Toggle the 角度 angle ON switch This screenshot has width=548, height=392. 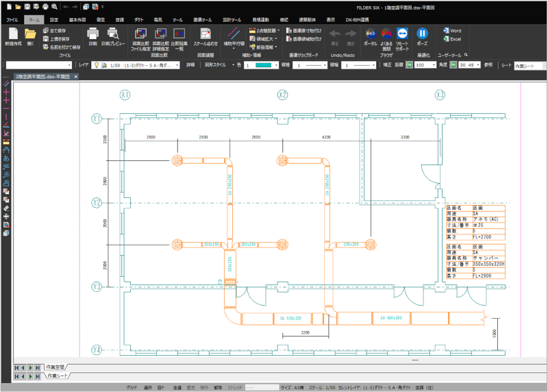point(453,64)
